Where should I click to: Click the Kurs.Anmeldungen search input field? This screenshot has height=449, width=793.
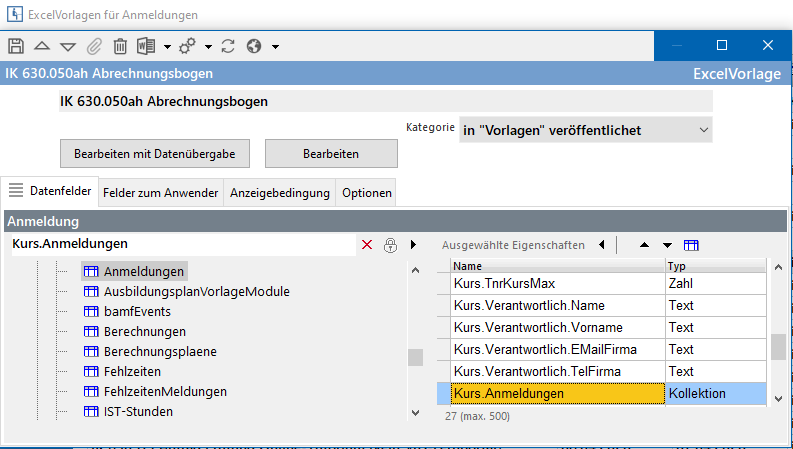(180, 244)
